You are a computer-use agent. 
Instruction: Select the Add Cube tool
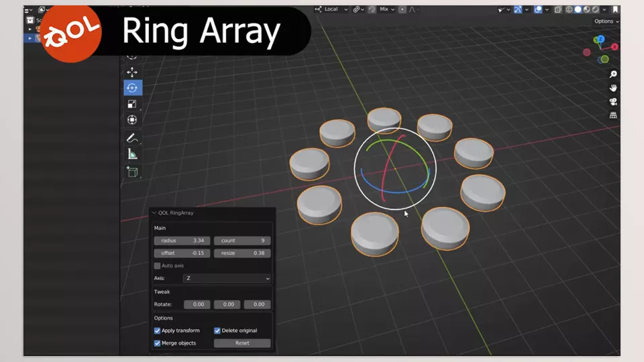[x=132, y=172]
